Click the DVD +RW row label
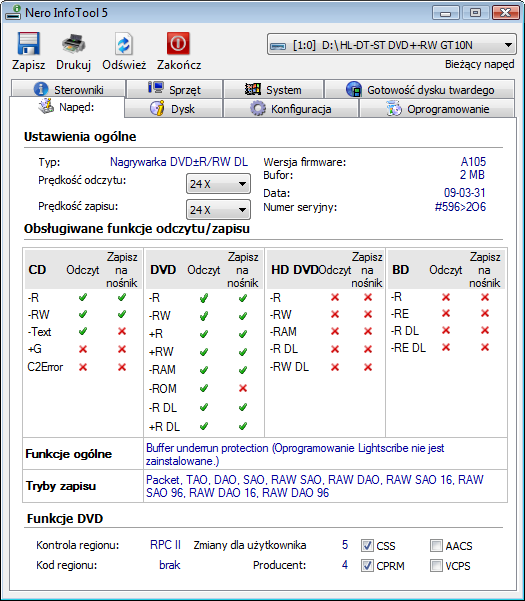 161,351
